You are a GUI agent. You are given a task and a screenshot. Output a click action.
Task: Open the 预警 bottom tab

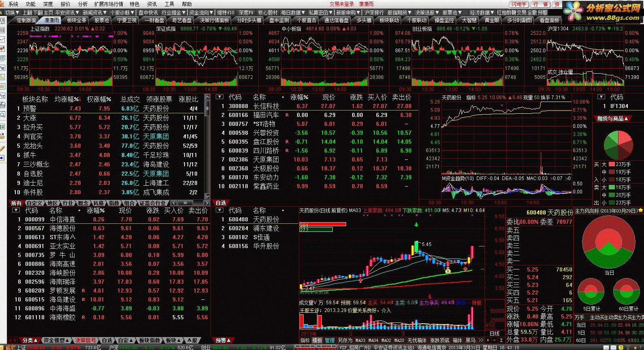(223, 340)
